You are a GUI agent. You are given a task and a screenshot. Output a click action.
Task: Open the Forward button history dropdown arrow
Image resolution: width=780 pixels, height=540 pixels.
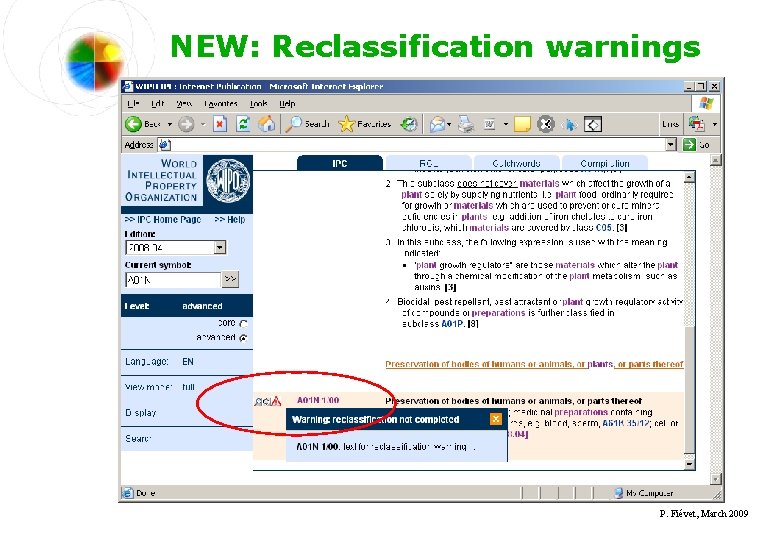pos(203,124)
